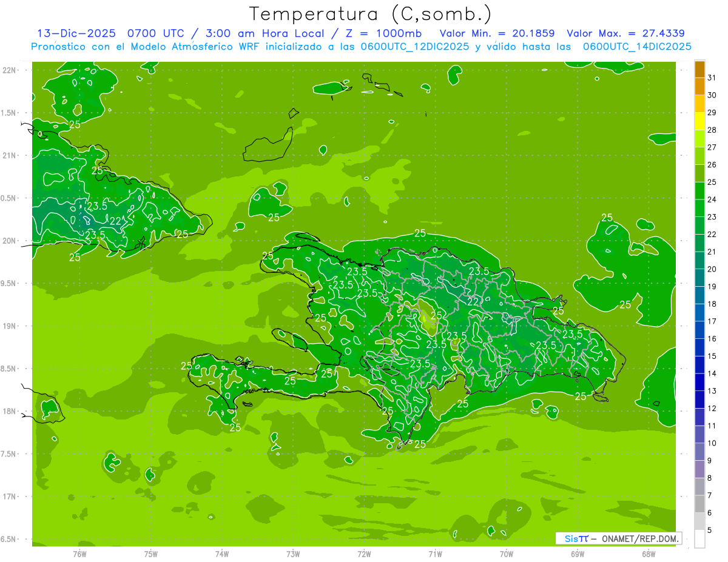Viewport: 728px width, 562px height.
Task: Click the 15 label on the color scale
Action: point(712,356)
